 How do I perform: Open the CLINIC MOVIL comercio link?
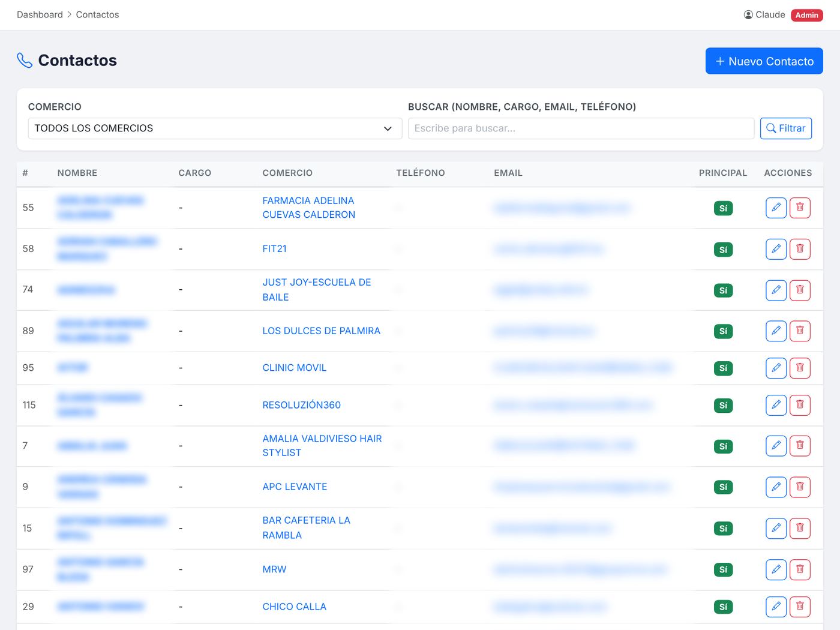pyautogui.click(x=295, y=368)
